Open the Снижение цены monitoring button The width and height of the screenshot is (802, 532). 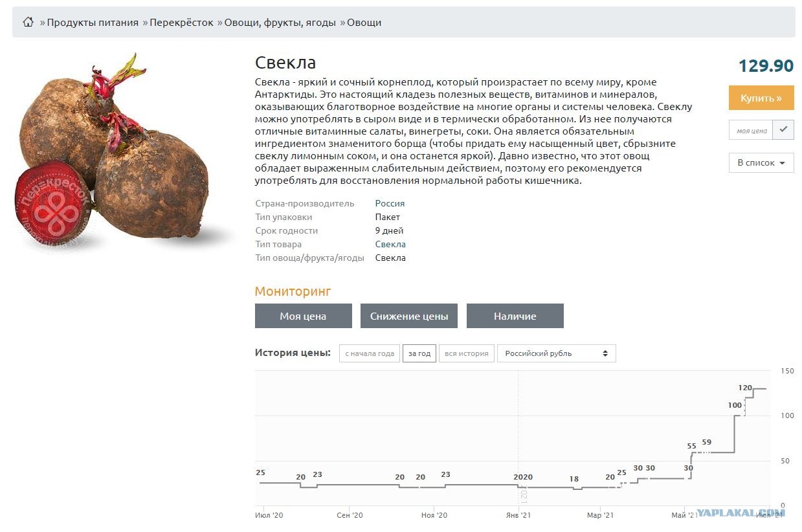pos(409,316)
